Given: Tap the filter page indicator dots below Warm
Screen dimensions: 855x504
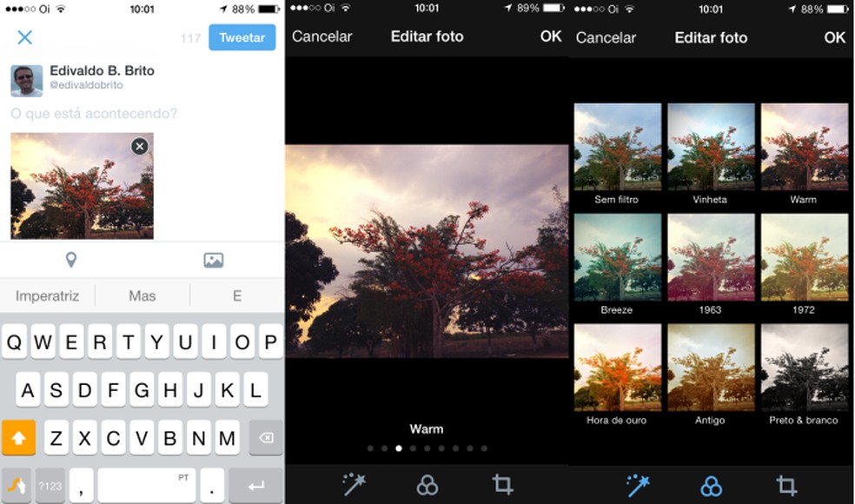Looking at the screenshot, I should pyautogui.click(x=427, y=448).
